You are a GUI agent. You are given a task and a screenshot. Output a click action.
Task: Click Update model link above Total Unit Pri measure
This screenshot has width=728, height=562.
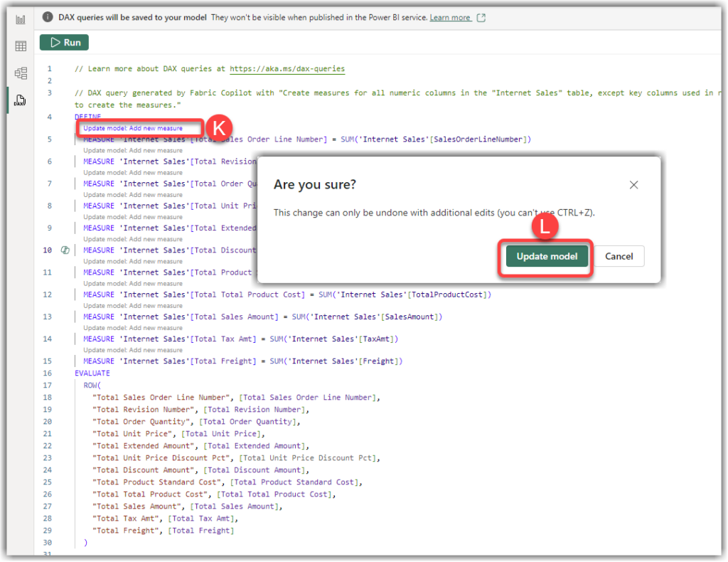click(133, 195)
